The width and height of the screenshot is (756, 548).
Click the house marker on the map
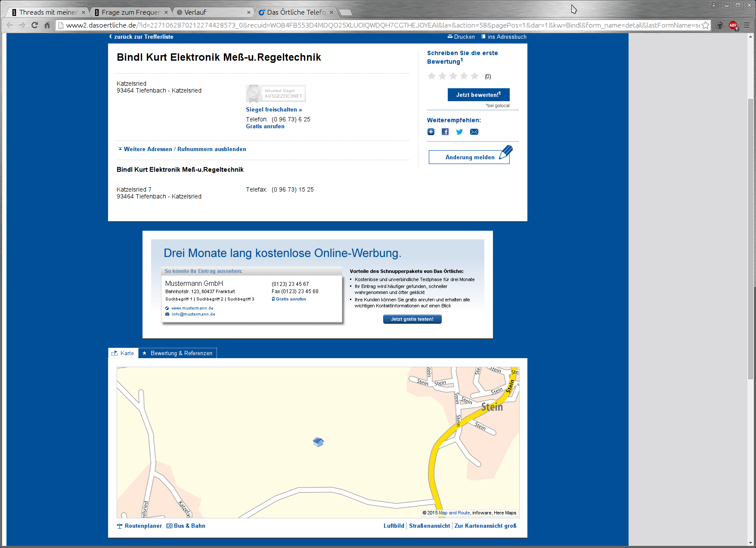[318, 442]
